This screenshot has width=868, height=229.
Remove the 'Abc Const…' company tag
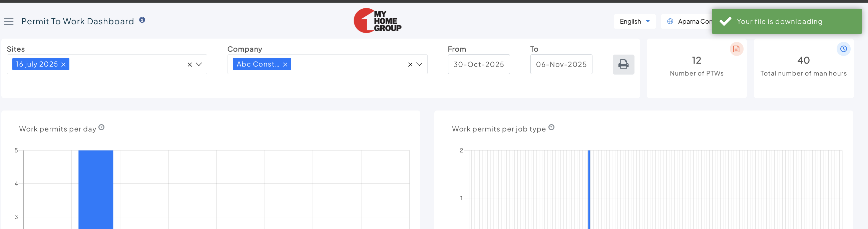click(285, 65)
